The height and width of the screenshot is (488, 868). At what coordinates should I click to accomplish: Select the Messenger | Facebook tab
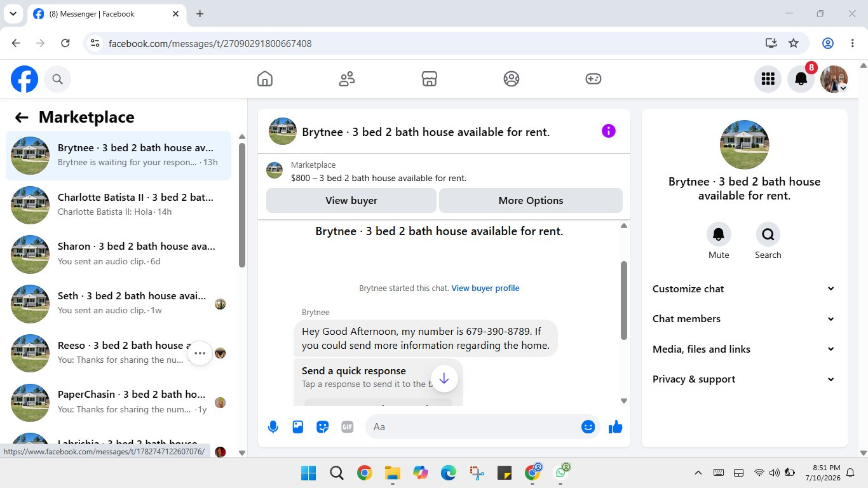tap(106, 14)
